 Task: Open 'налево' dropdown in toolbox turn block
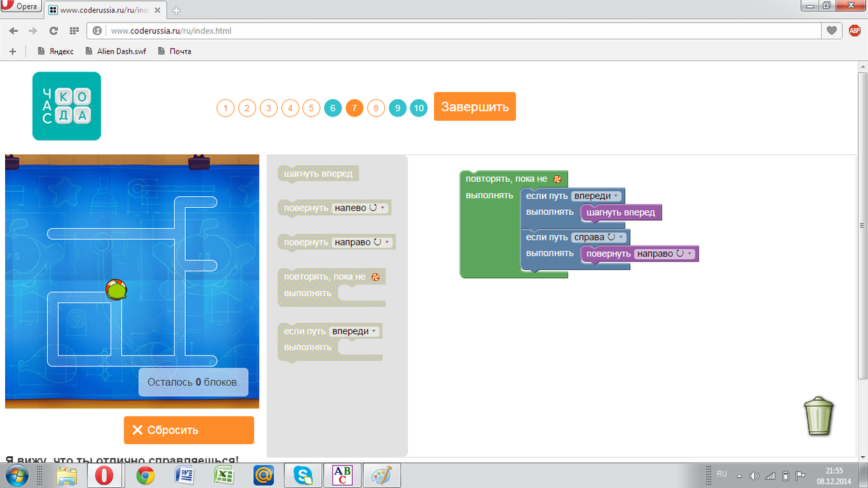360,209
